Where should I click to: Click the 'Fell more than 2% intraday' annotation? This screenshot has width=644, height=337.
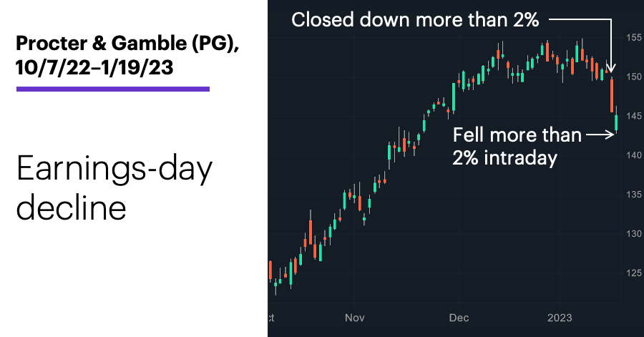click(517, 146)
